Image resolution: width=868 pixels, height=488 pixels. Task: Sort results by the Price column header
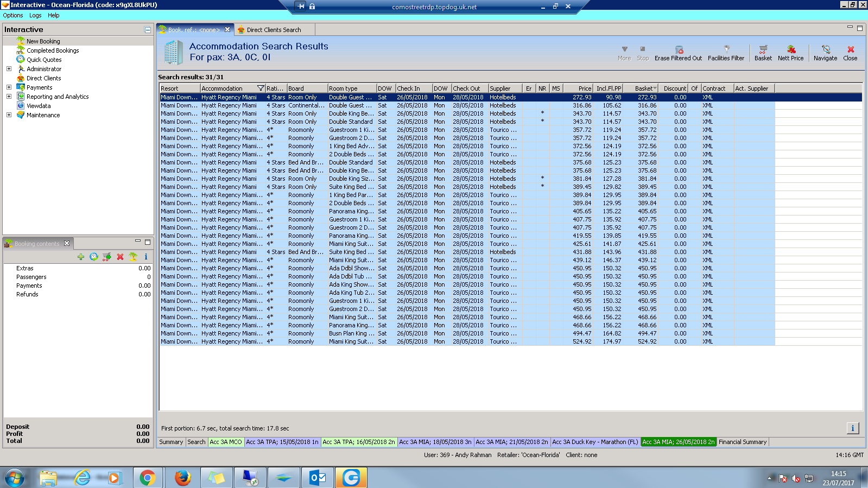tap(578, 88)
